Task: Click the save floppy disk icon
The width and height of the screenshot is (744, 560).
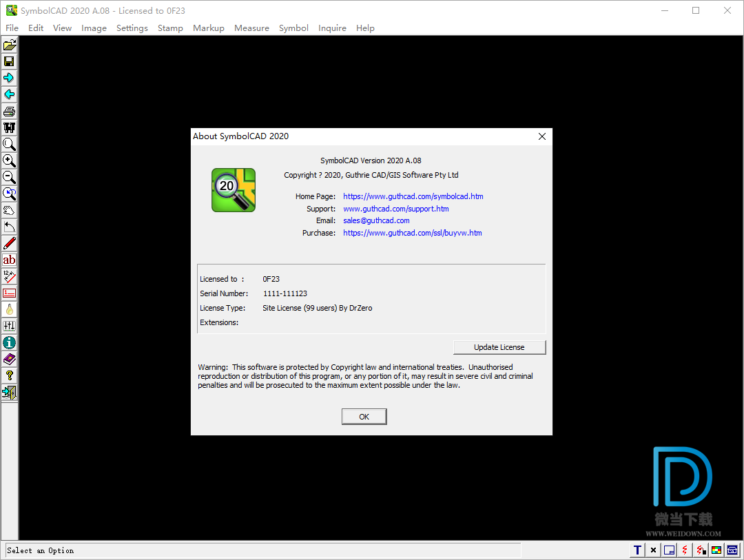Action: (x=10, y=62)
